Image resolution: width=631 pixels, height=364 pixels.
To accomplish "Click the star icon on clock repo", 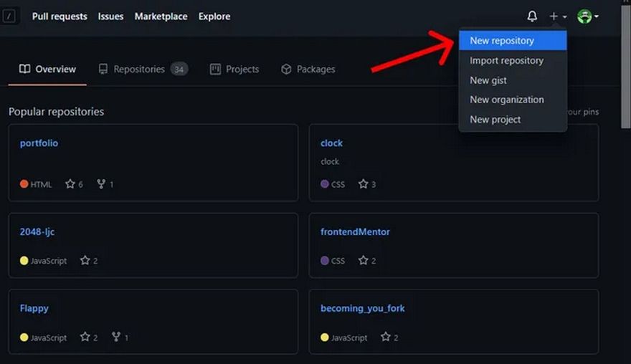I will (x=364, y=184).
